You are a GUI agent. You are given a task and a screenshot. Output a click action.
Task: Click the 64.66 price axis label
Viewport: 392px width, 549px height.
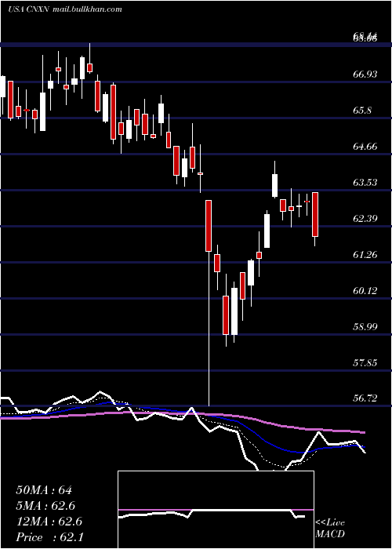tap(365, 147)
